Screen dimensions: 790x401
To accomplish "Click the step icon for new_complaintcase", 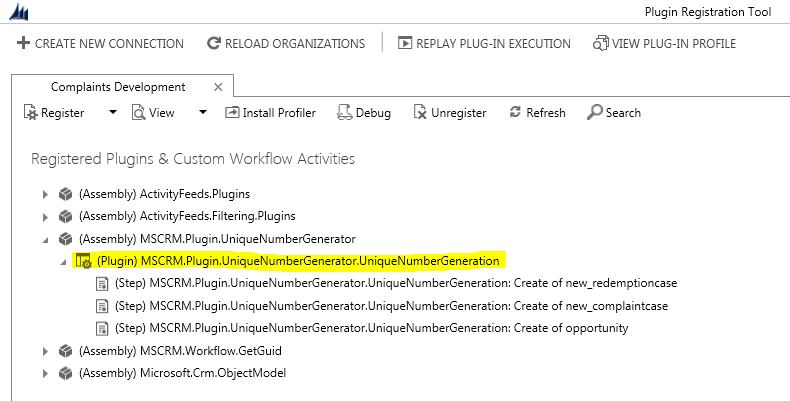I will (x=102, y=306).
